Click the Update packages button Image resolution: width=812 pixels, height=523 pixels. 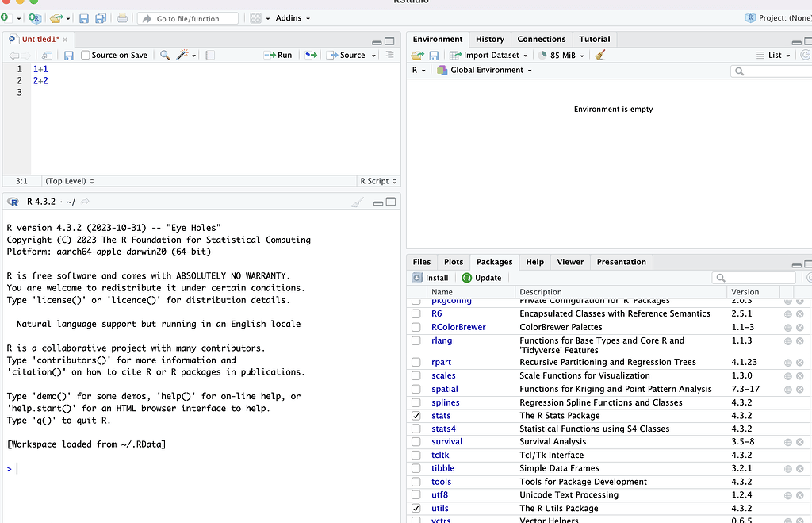pos(481,278)
